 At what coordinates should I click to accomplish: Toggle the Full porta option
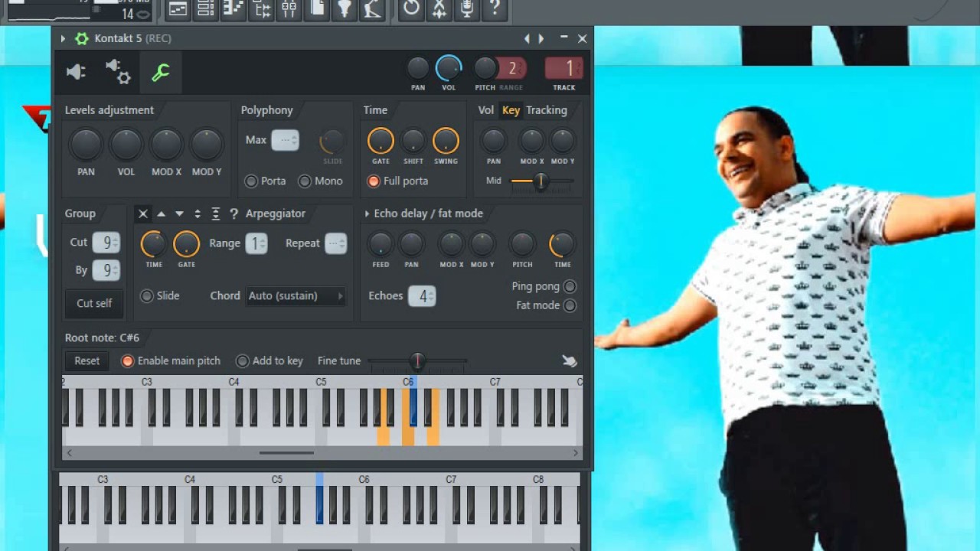coord(397,181)
